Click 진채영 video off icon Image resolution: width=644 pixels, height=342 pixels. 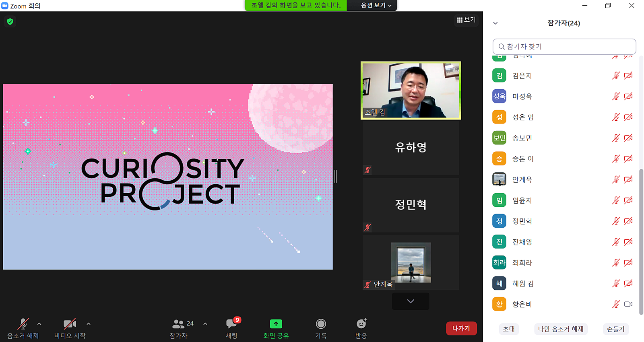628,242
